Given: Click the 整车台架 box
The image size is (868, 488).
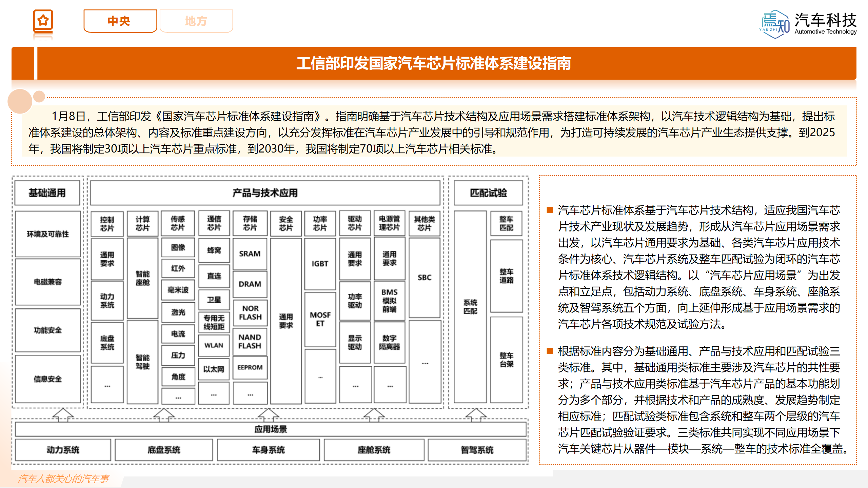Looking at the screenshot, I should [506, 360].
